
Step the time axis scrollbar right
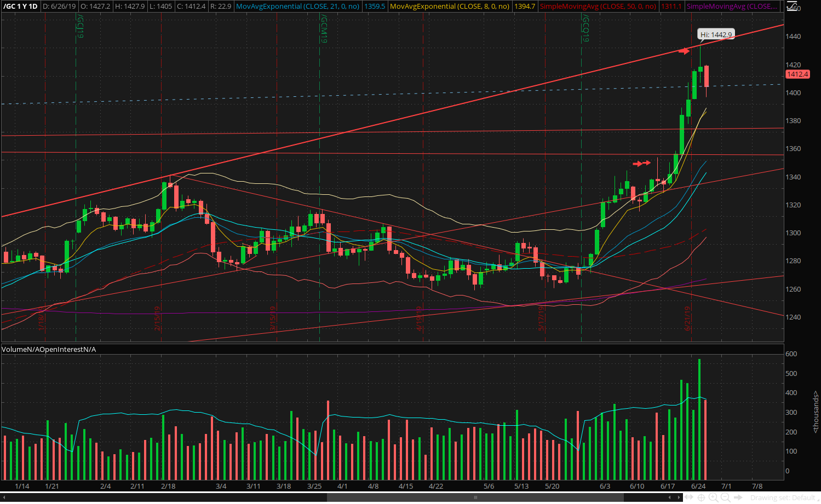[x=679, y=497]
